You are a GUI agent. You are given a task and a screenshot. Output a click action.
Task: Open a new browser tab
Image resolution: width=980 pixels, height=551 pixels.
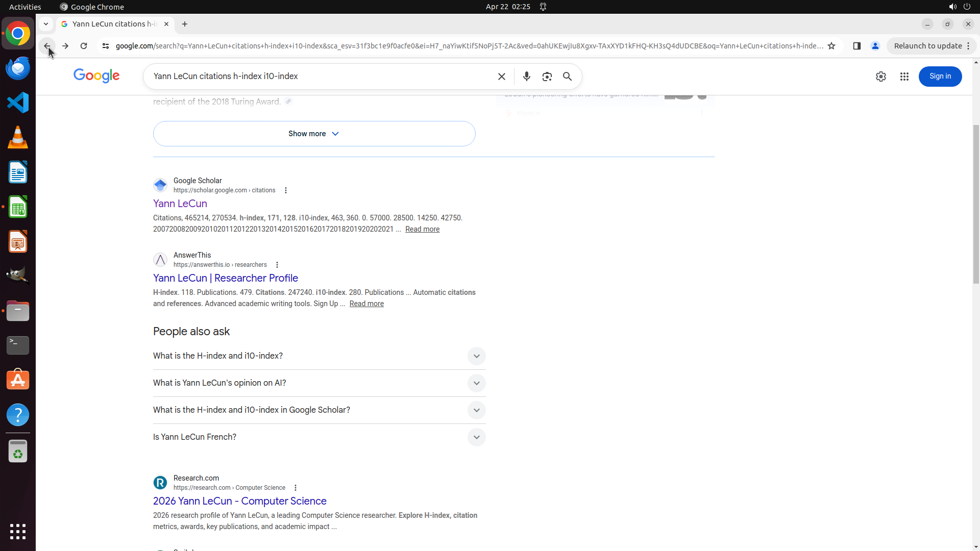click(x=185, y=24)
